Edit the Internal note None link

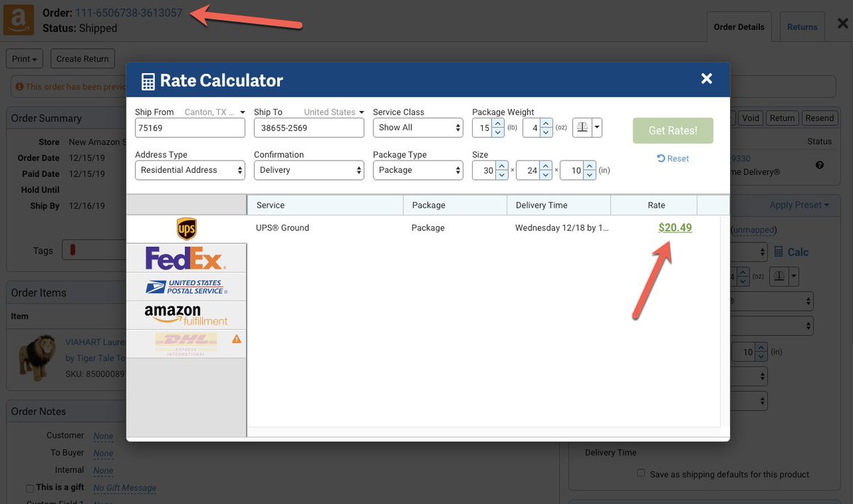click(103, 470)
